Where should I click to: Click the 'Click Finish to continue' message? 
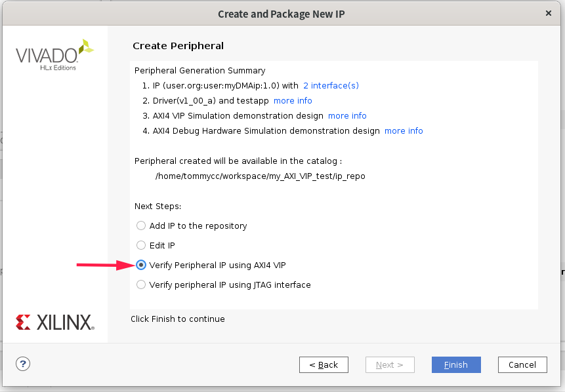point(178,319)
